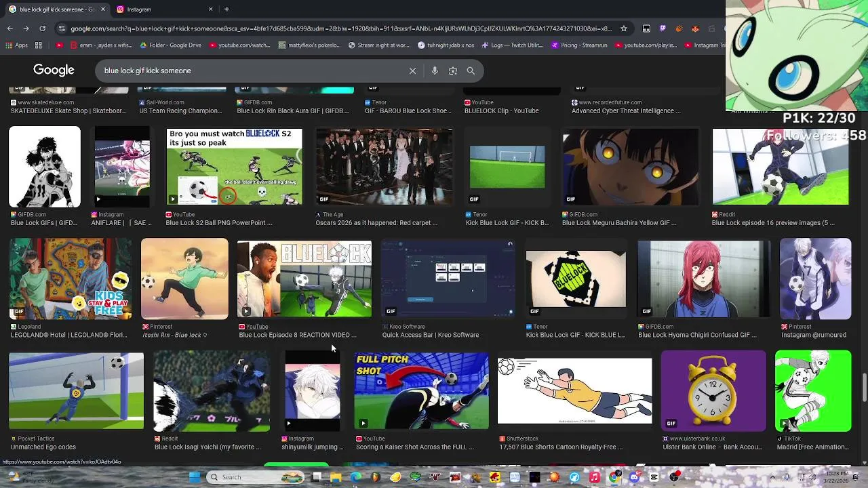Screen dimensions: 868x488
Task: Click the browser address bar URL
Action: click(341, 28)
